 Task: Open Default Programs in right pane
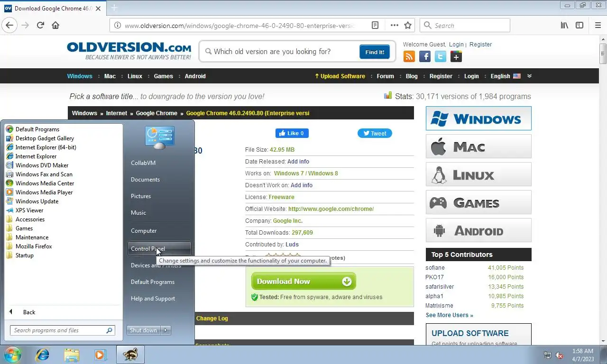point(153,282)
